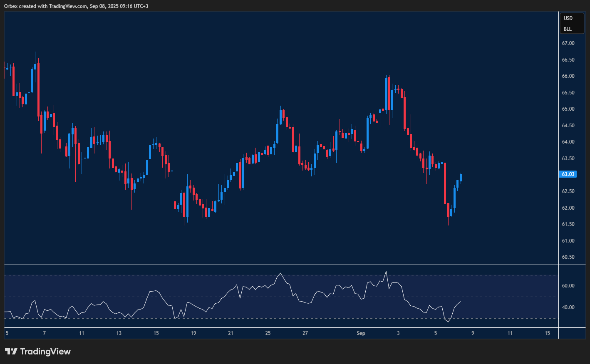Select the BLL symbol label in the legend
The height and width of the screenshot is (364, 590).
567,29
